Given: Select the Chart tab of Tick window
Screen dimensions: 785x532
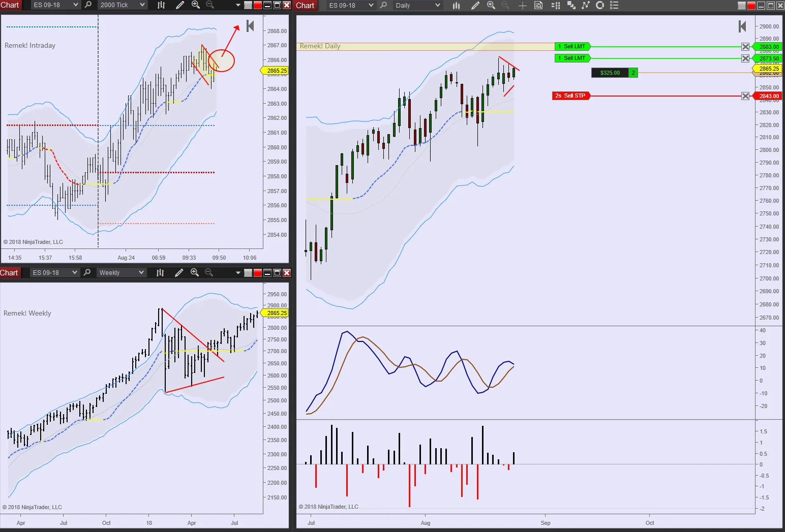Looking at the screenshot, I should pyautogui.click(x=10, y=5).
